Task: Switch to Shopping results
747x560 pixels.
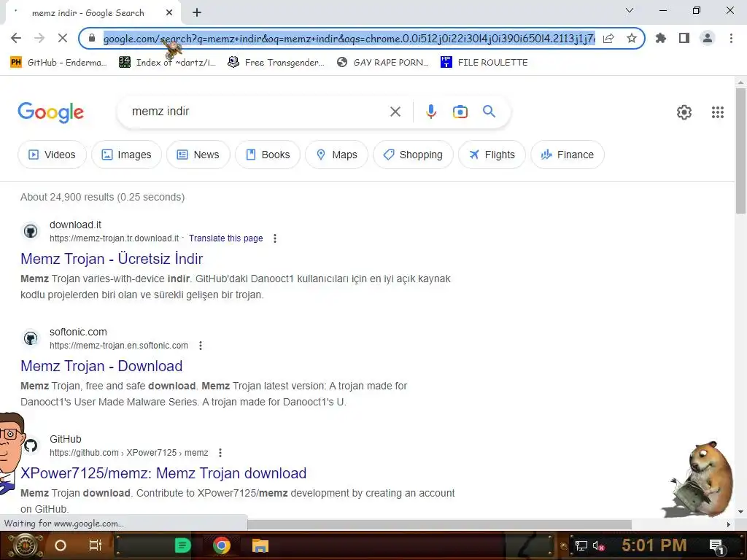Action: [x=413, y=155]
